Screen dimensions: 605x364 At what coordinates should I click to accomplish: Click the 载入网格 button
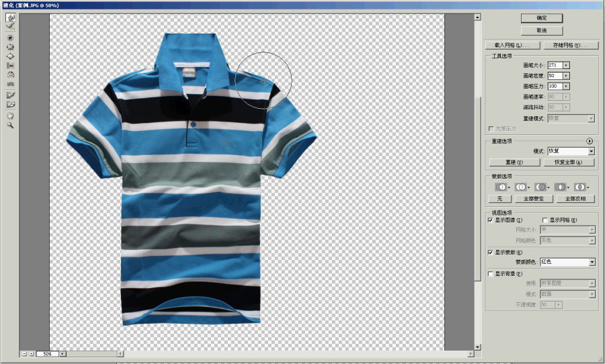click(x=513, y=45)
